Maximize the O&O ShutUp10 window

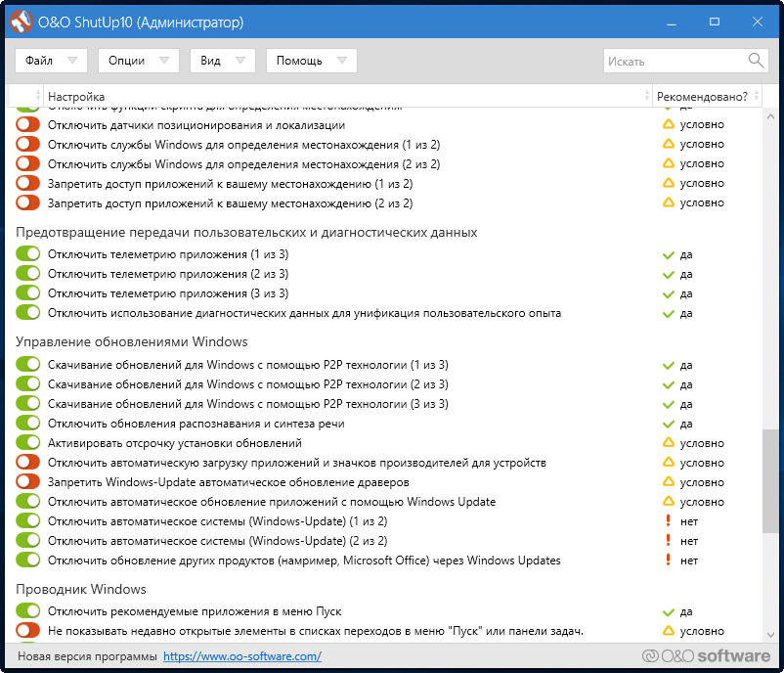pyautogui.click(x=715, y=22)
